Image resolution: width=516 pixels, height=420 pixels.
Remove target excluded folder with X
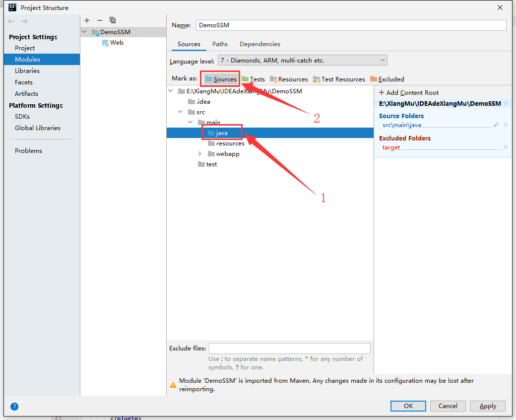[506, 147]
